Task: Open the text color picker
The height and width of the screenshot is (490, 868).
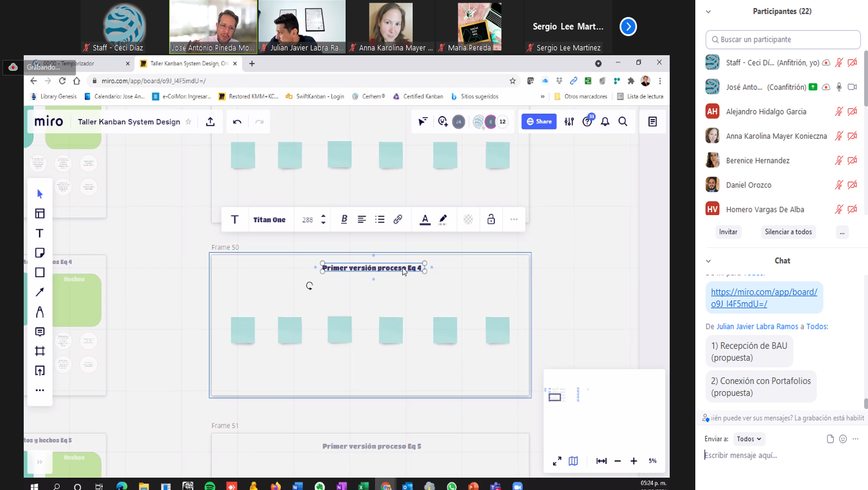Action: (x=425, y=219)
